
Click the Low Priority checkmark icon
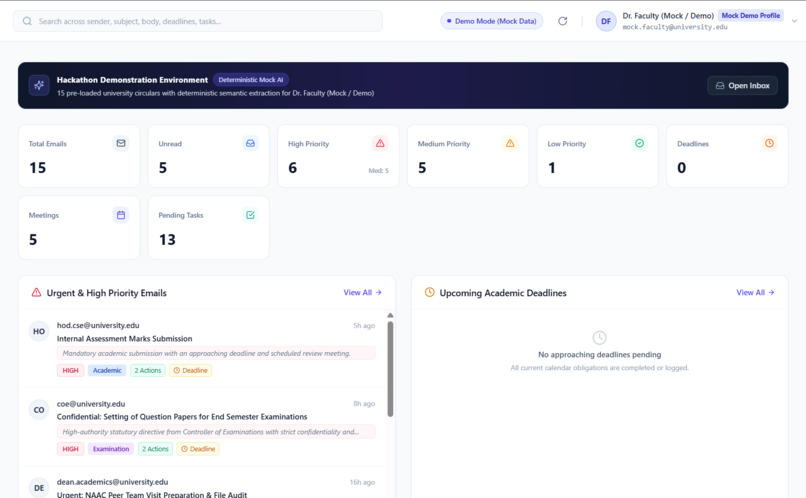click(639, 143)
